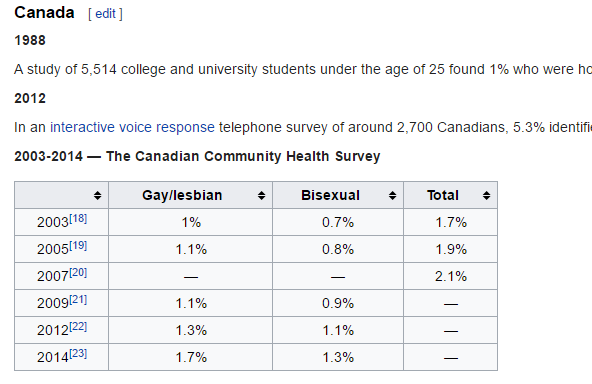Click the Bisexual column header
592x384 pixels.
click(x=338, y=195)
